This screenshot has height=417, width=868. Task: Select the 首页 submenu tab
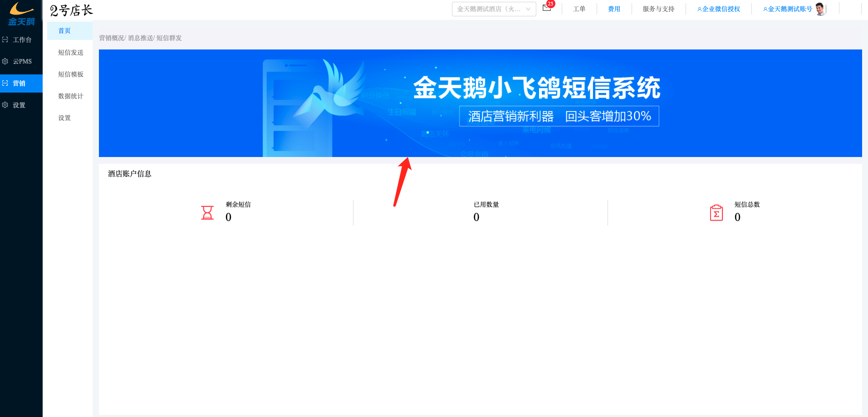coord(70,31)
